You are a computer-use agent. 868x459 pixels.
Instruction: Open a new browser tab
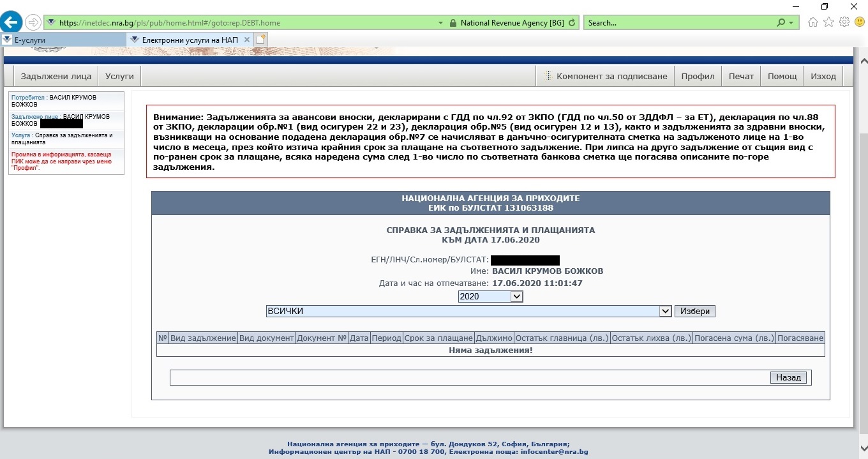(261, 40)
